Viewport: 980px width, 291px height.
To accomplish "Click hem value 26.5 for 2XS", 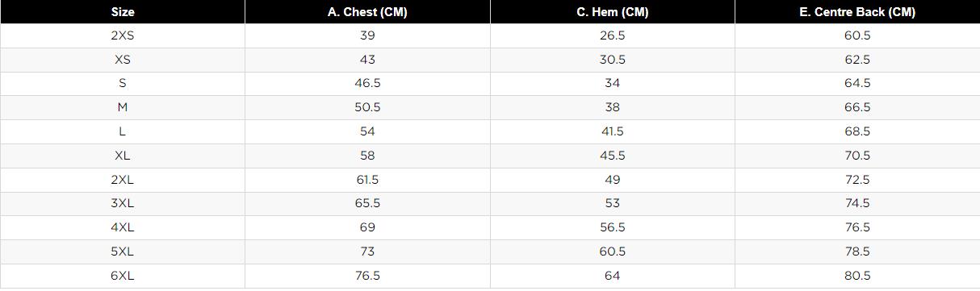I will [613, 35].
